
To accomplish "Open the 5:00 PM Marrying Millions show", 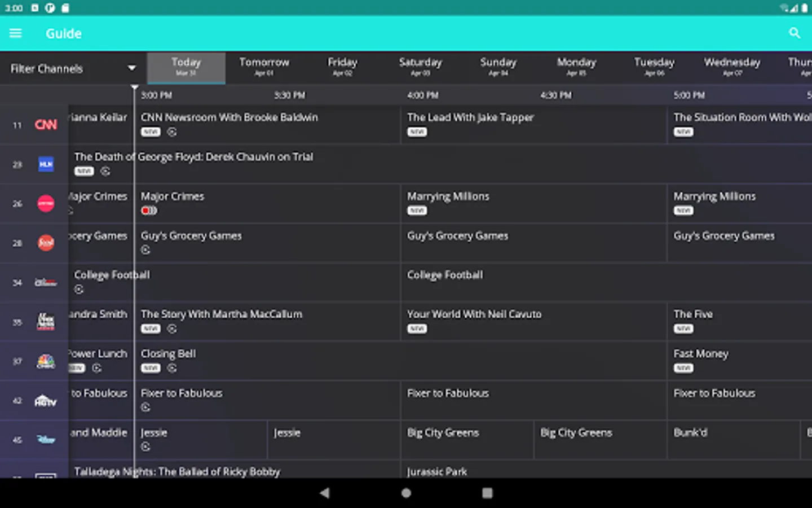I will (x=740, y=203).
